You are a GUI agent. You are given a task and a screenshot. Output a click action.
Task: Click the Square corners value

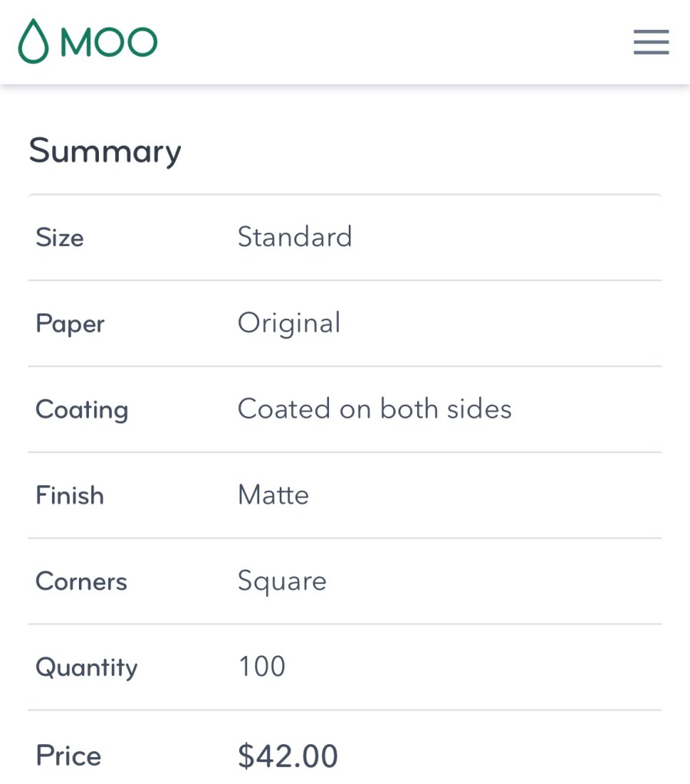click(x=282, y=581)
